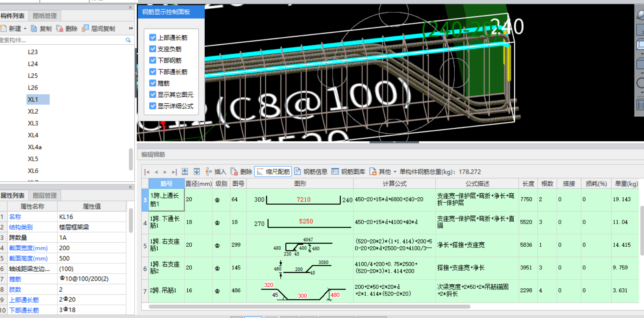Go to previous rebar record (<)
This screenshot has width=644, height=318.
tap(156, 172)
